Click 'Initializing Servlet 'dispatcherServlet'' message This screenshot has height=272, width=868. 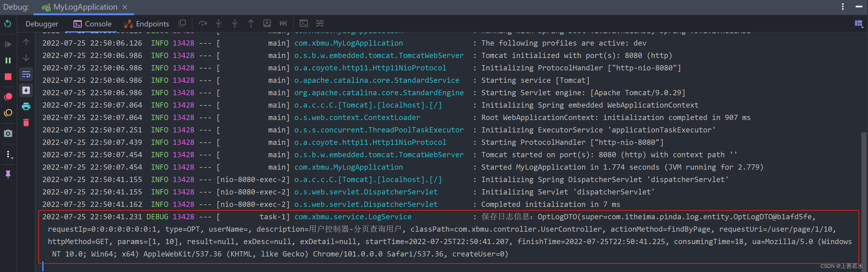tap(568, 192)
